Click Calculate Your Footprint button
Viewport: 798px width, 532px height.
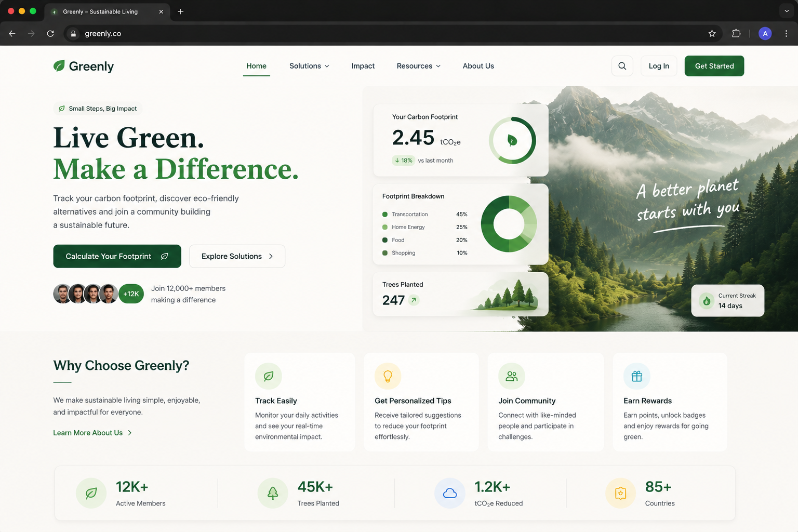click(x=117, y=256)
